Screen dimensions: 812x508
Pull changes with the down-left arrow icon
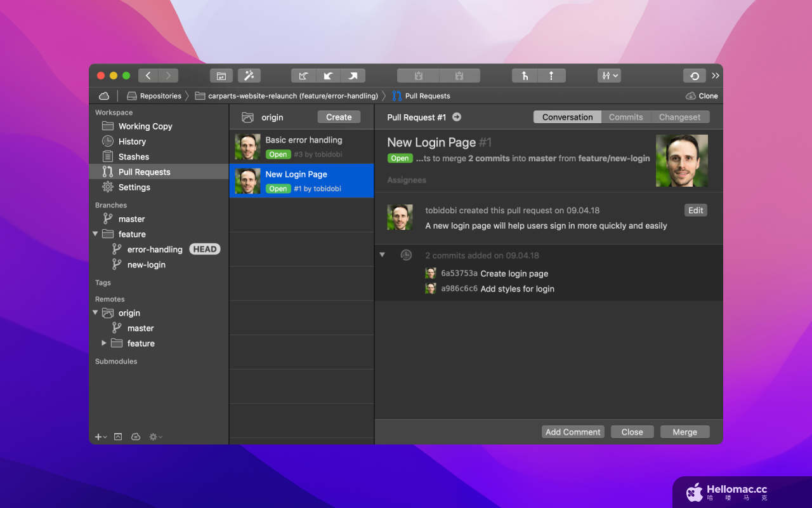tap(328, 76)
